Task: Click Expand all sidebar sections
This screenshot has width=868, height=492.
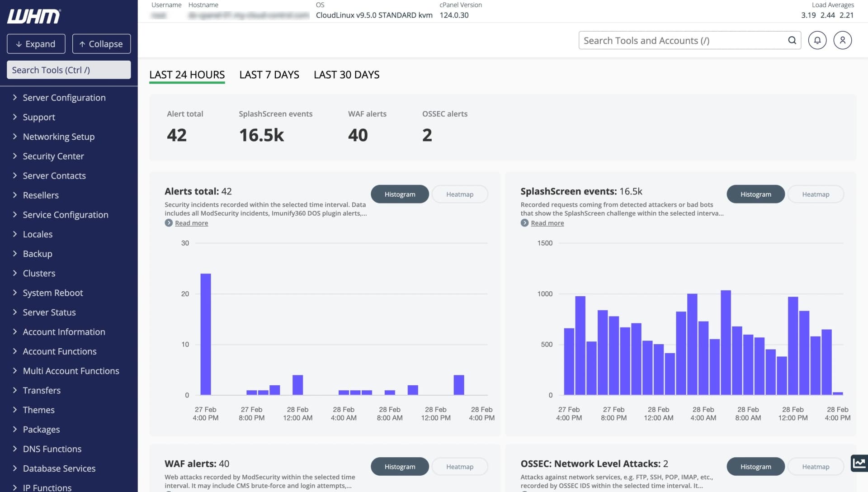Action: click(x=36, y=44)
